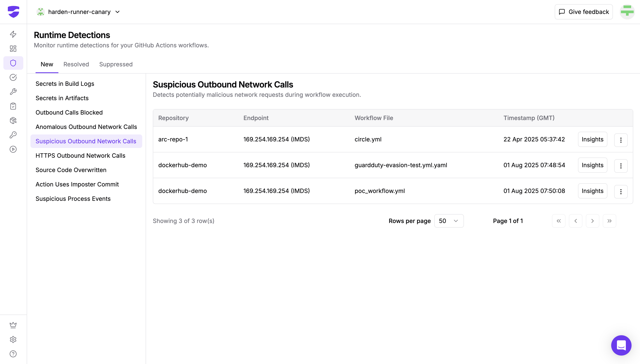Open three-dot menu for poc_workflow.yml row
The image size is (640, 364).
[621, 192]
